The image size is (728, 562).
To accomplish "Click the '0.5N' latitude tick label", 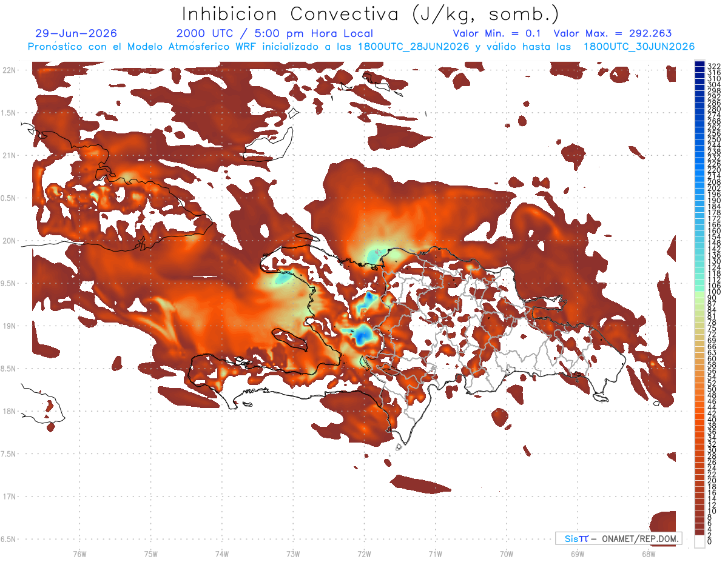I will pos(9,198).
